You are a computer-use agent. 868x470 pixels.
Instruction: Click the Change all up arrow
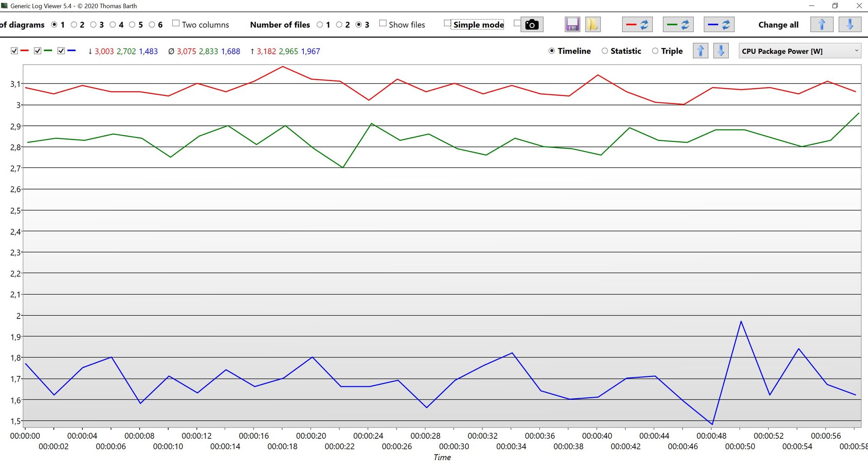(x=821, y=24)
